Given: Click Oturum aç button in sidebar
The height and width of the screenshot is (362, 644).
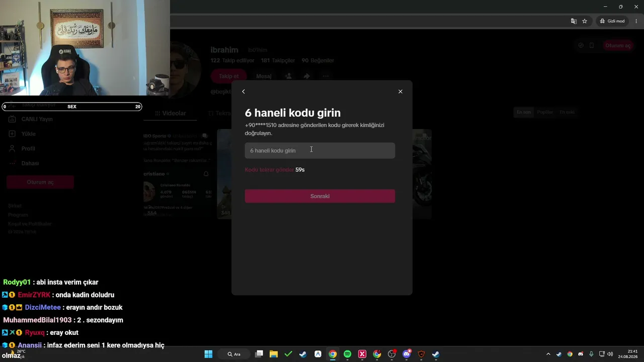Looking at the screenshot, I should coord(40,182).
